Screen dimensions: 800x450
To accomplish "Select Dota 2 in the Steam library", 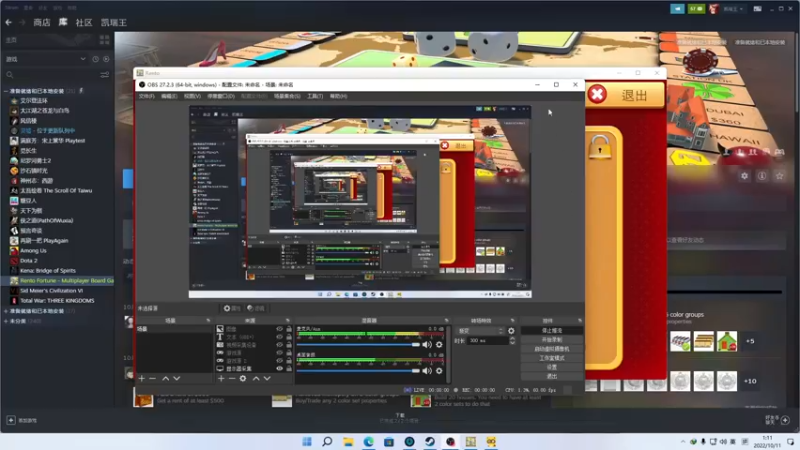I will [29, 261].
